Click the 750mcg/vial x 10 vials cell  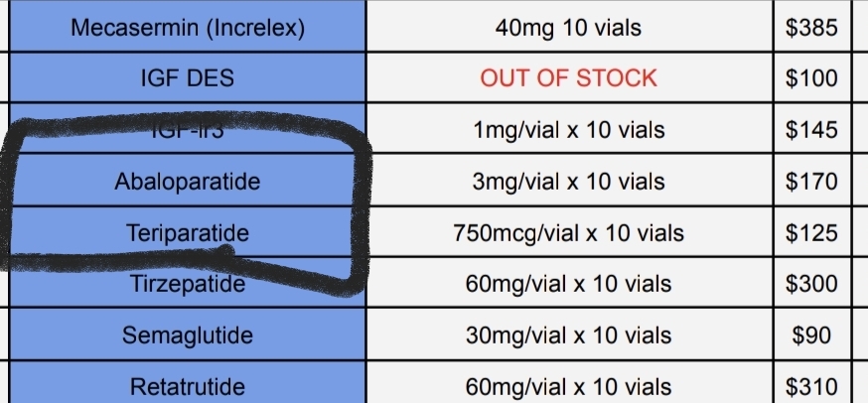[x=568, y=234]
